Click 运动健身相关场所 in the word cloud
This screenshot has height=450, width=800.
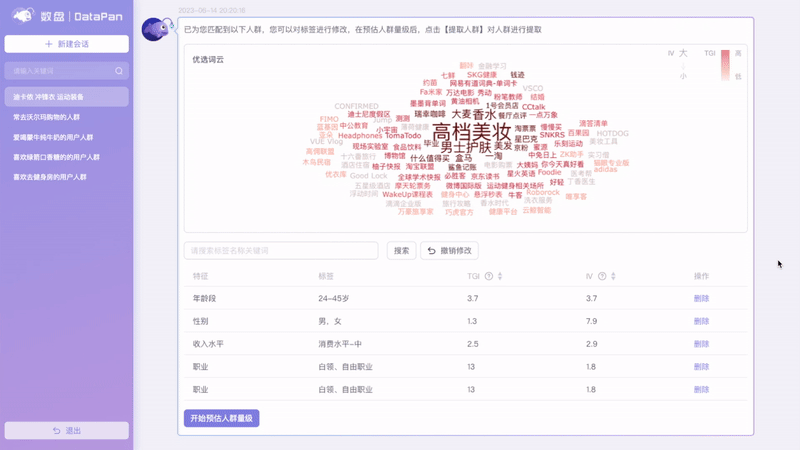pos(515,186)
